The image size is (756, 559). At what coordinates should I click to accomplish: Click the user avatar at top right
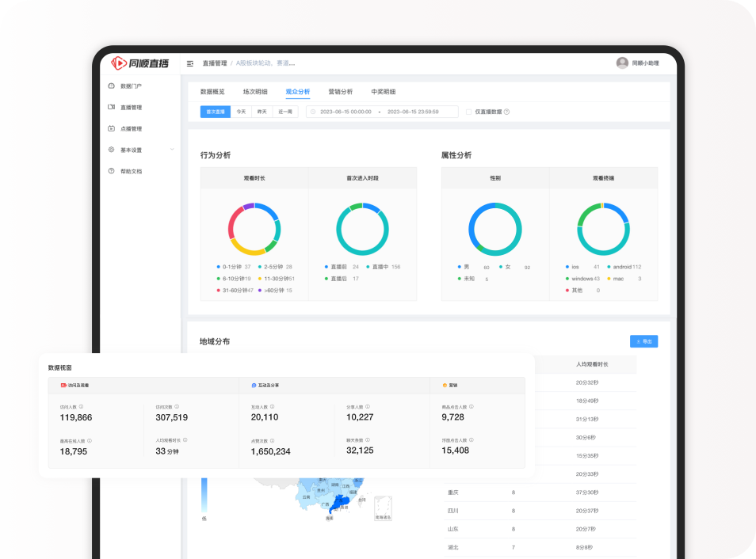(622, 63)
